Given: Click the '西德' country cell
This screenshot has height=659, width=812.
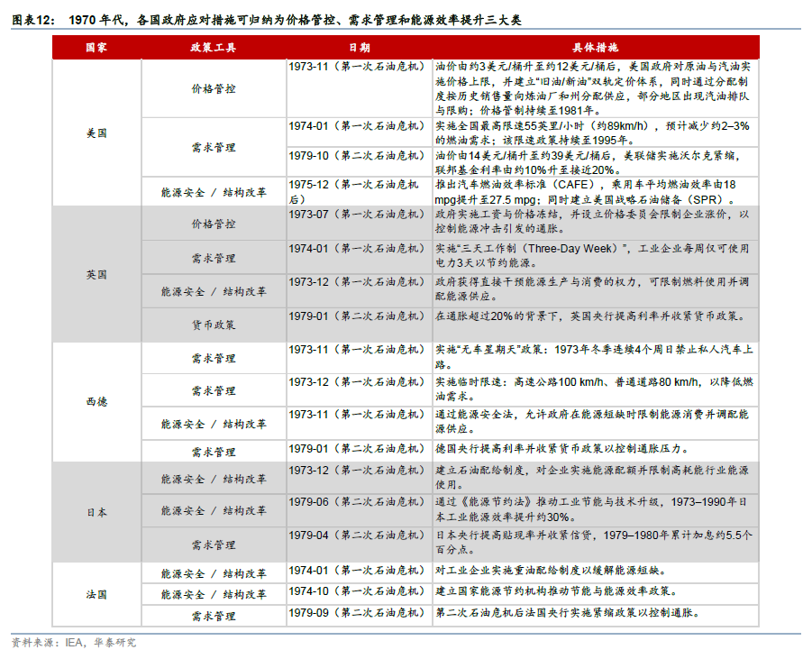Looking at the screenshot, I should [x=96, y=400].
